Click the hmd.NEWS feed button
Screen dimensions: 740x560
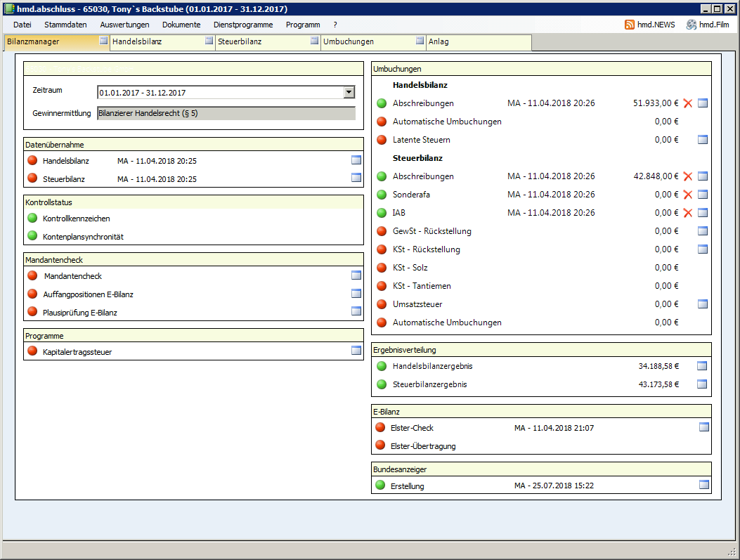649,25
